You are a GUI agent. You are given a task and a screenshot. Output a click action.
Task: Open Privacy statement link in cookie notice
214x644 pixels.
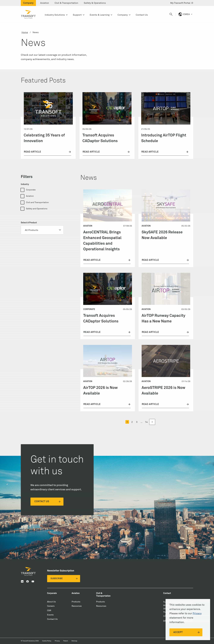click(x=197, y=613)
